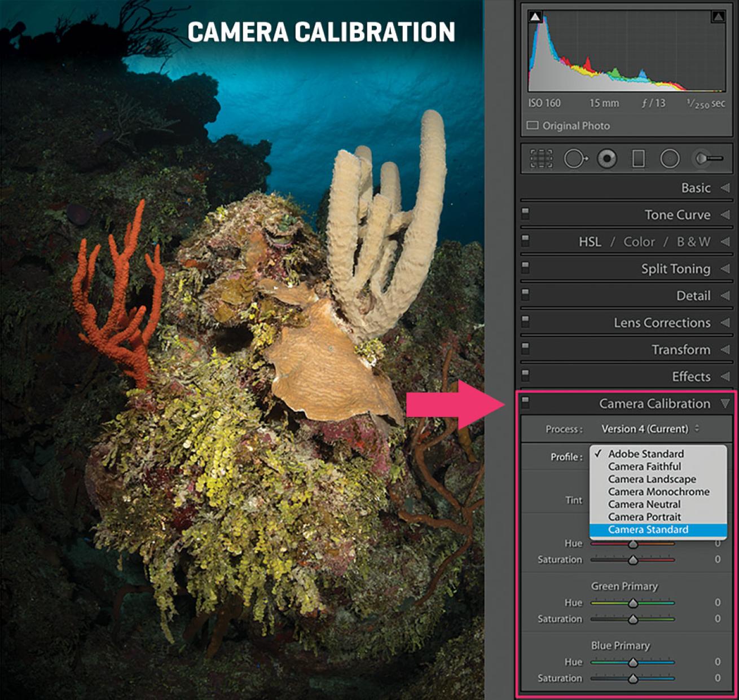739x700 pixels.
Task: Switch to the B&W adjustment mode
Action: 693,241
